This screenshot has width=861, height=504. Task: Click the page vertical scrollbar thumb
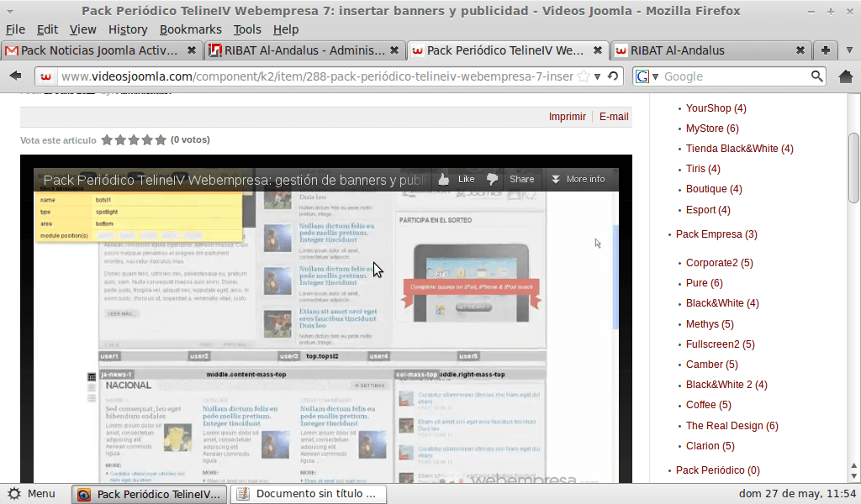pos(854,168)
